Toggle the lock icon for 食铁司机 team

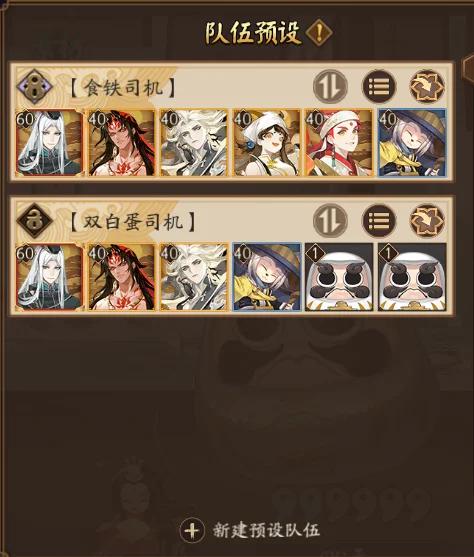click(34, 86)
